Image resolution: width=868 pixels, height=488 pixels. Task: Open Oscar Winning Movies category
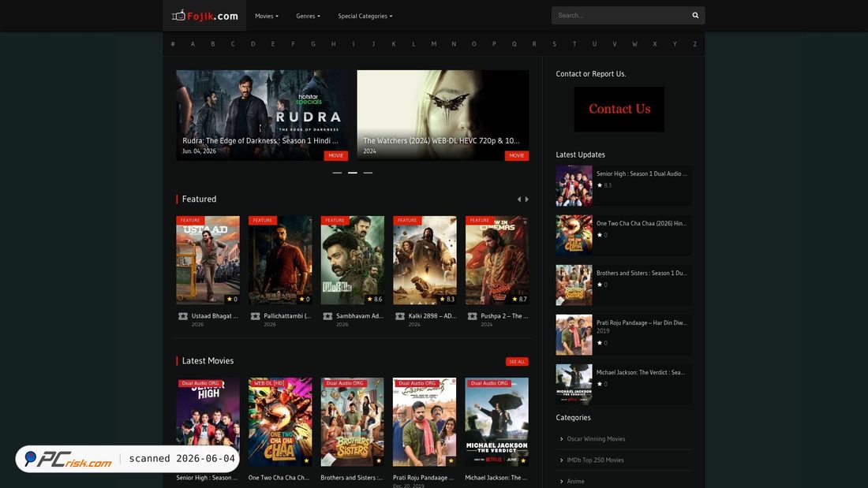[596, 439]
